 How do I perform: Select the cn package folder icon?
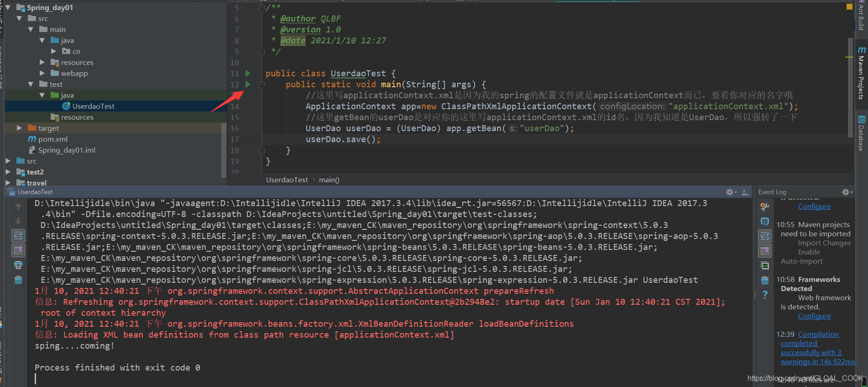pyautogui.click(x=66, y=51)
